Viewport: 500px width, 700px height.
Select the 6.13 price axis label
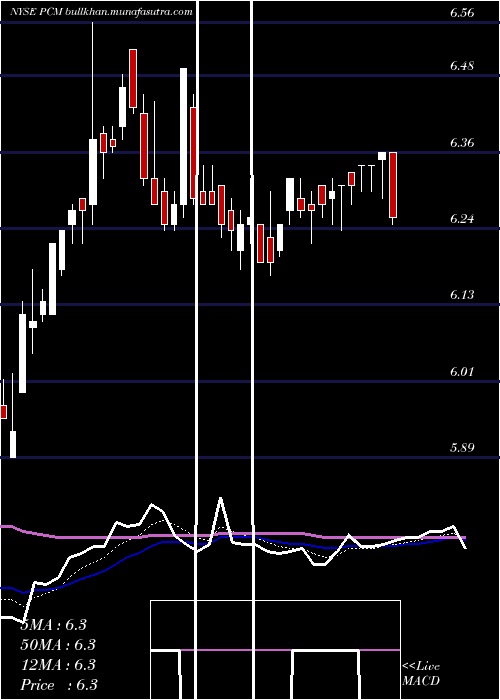point(462,295)
